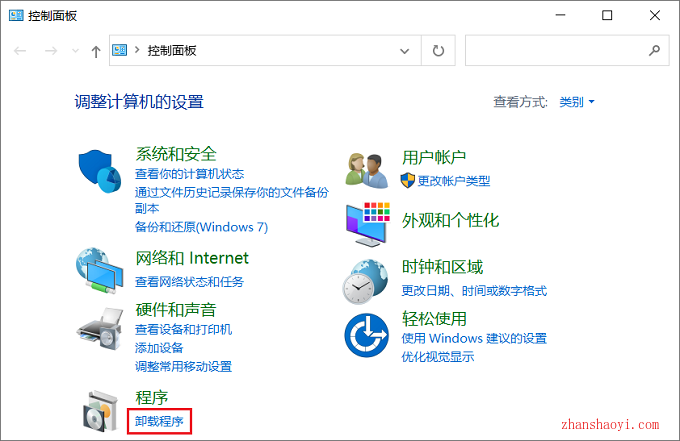Open the 硬件和声音 printer icon
This screenshot has width=680, height=441.
100,328
